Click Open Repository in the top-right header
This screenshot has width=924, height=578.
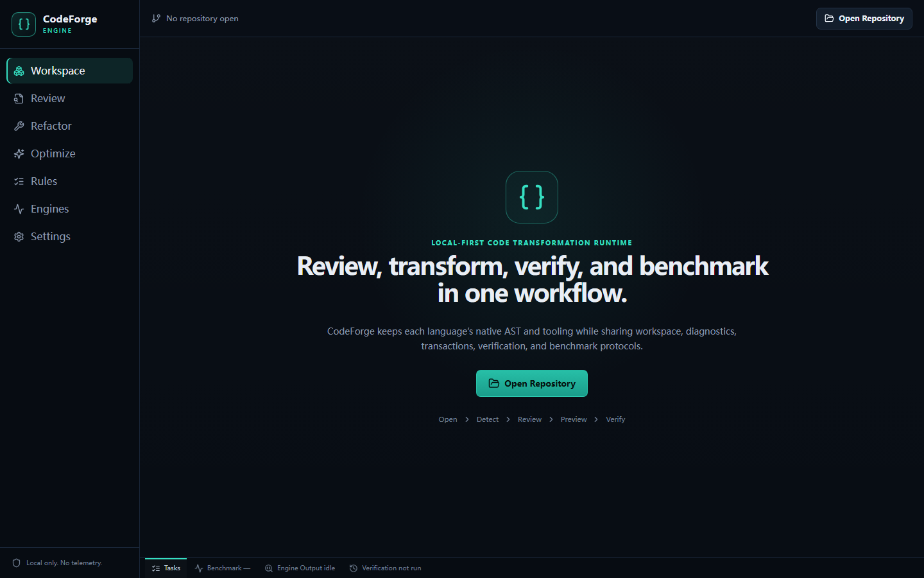(x=864, y=19)
